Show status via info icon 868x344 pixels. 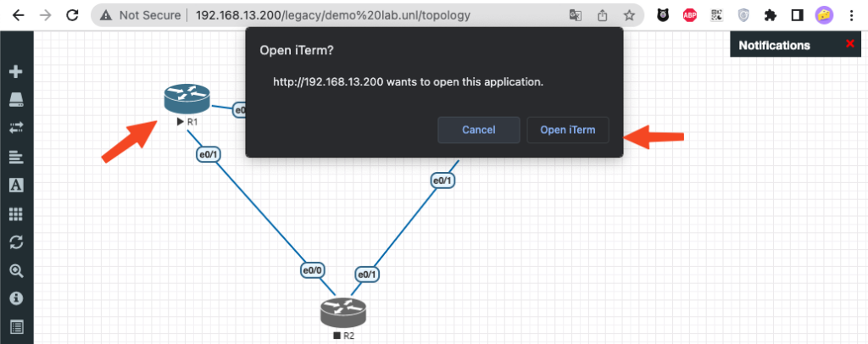(17, 298)
